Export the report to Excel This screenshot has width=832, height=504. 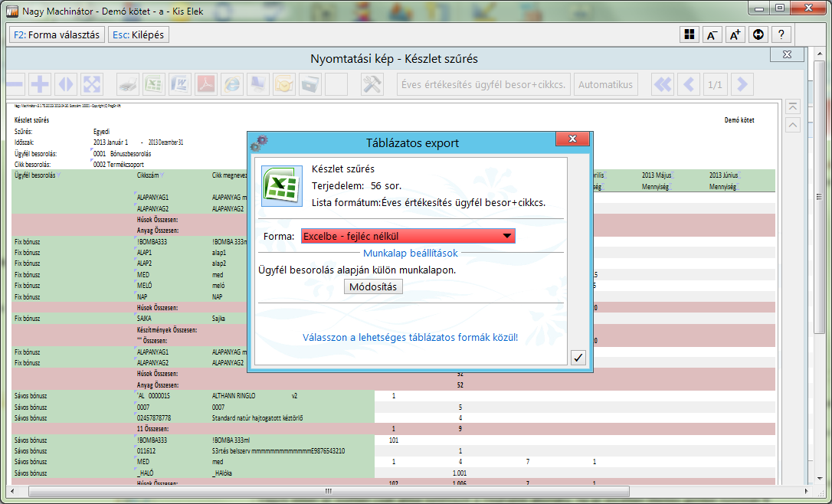tap(152, 84)
